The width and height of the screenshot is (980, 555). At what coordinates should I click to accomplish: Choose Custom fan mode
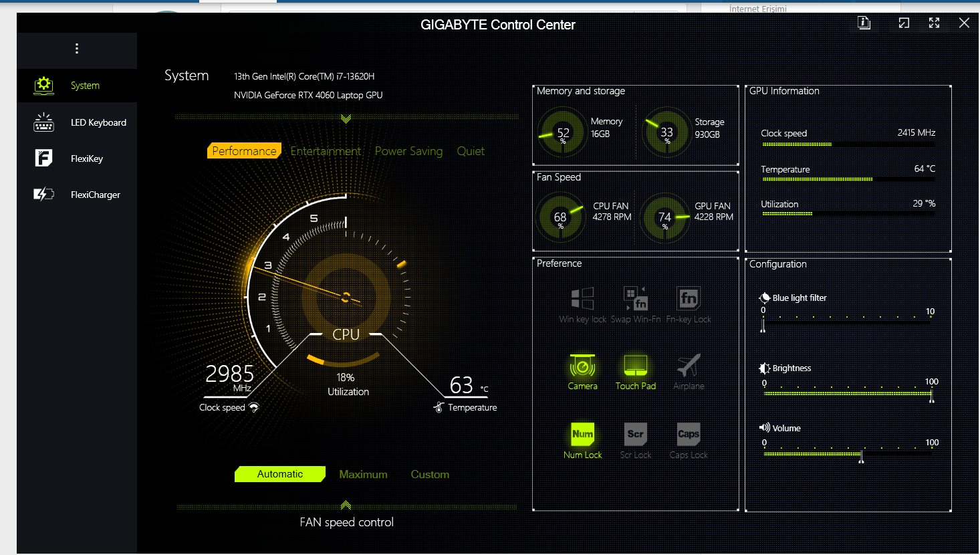pyautogui.click(x=430, y=474)
